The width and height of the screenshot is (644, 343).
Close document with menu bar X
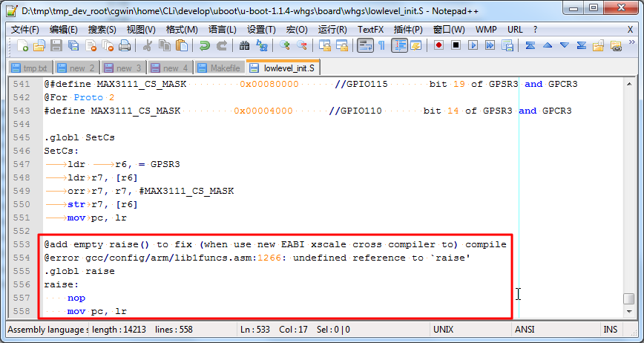[x=630, y=30]
